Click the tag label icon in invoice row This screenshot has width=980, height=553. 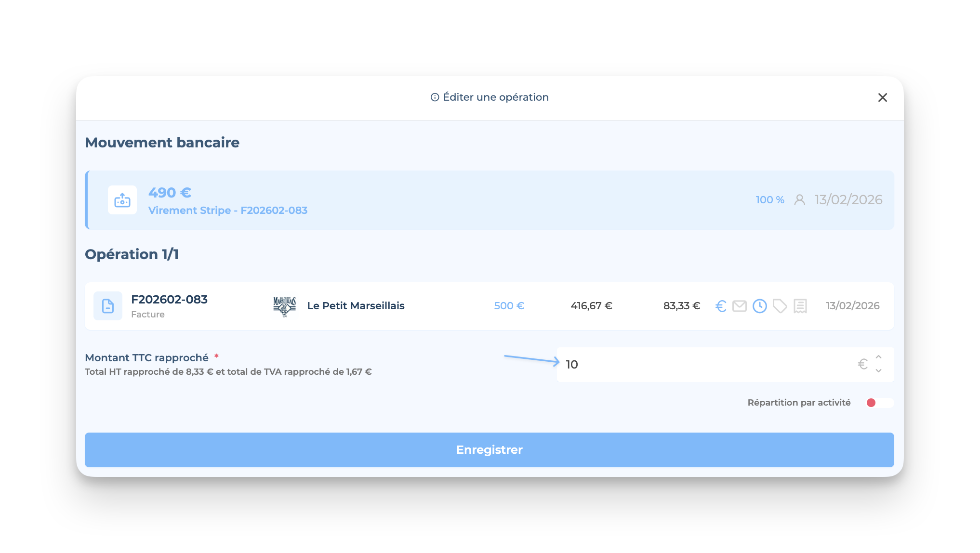(780, 306)
